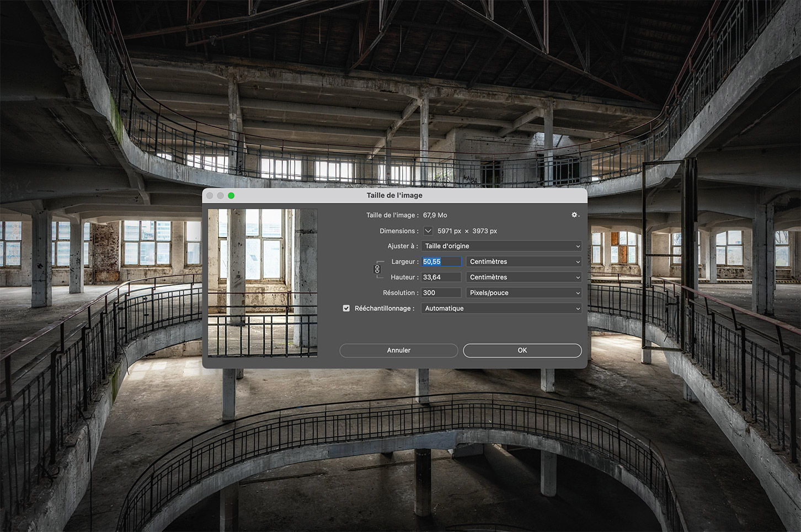
Task: Click the Hauteur value field
Action: [x=441, y=277]
